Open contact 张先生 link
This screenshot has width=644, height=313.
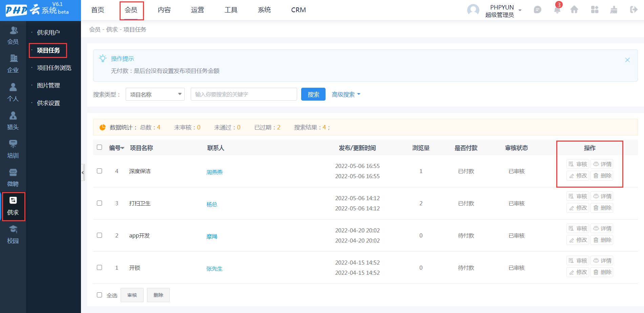click(214, 269)
